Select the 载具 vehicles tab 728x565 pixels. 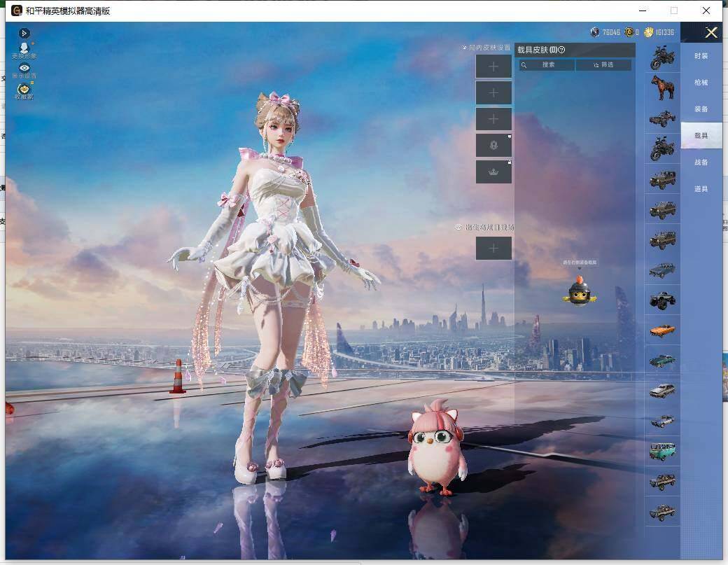701,136
